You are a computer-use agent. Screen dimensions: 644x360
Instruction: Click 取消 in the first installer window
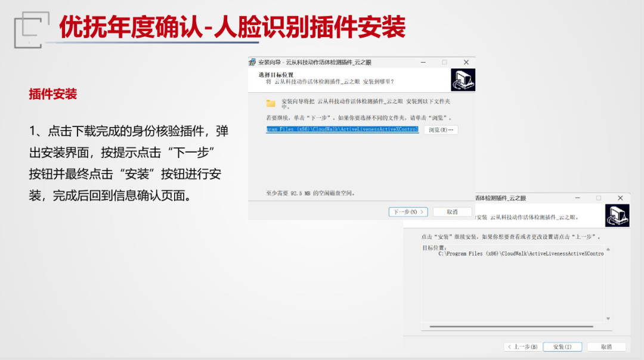452,212
